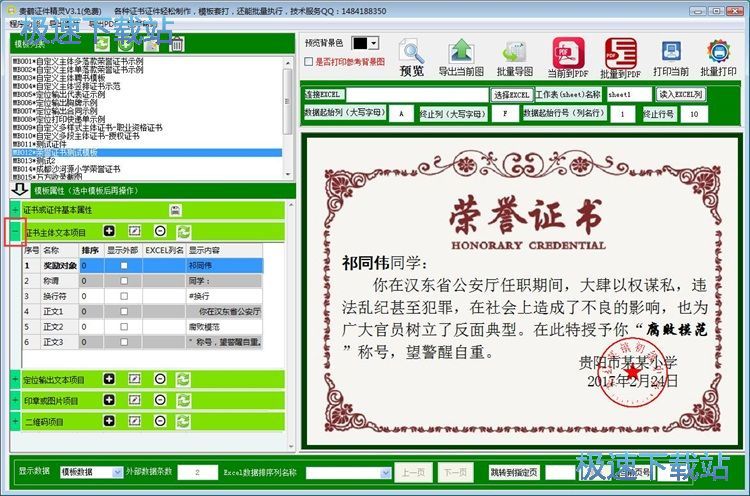Expand the 定位输出文本项目 section

click(x=15, y=379)
